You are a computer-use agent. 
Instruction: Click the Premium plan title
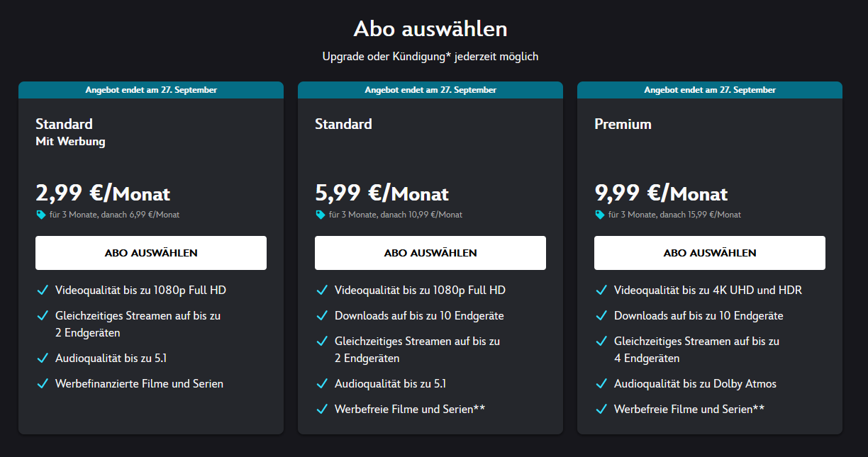[623, 124]
